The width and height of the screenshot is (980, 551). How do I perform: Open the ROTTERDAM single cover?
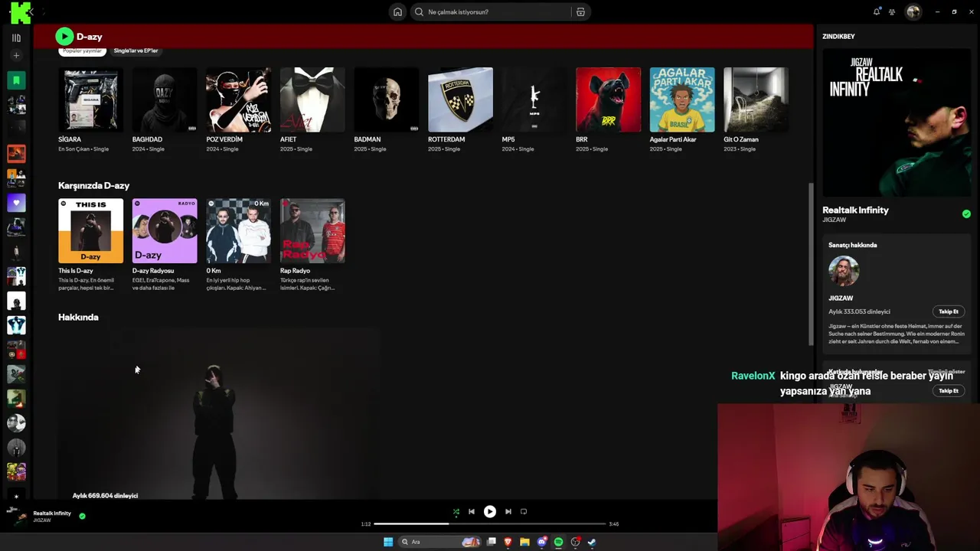[460, 99]
